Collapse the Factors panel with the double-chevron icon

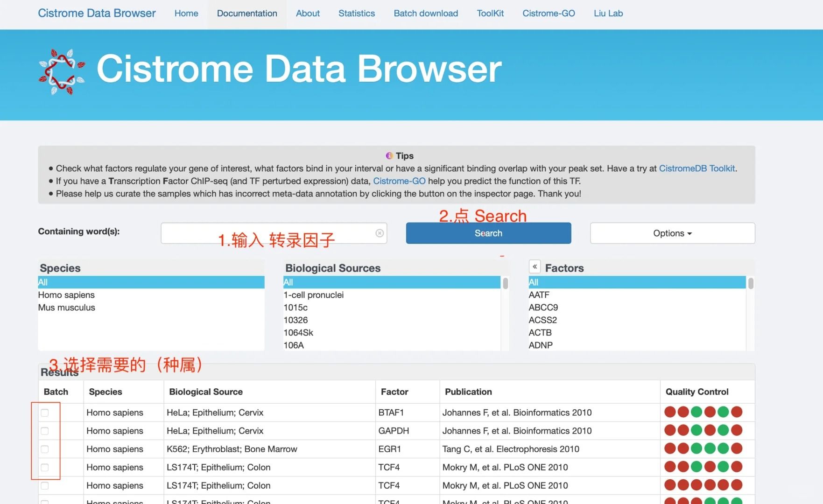[x=535, y=266]
